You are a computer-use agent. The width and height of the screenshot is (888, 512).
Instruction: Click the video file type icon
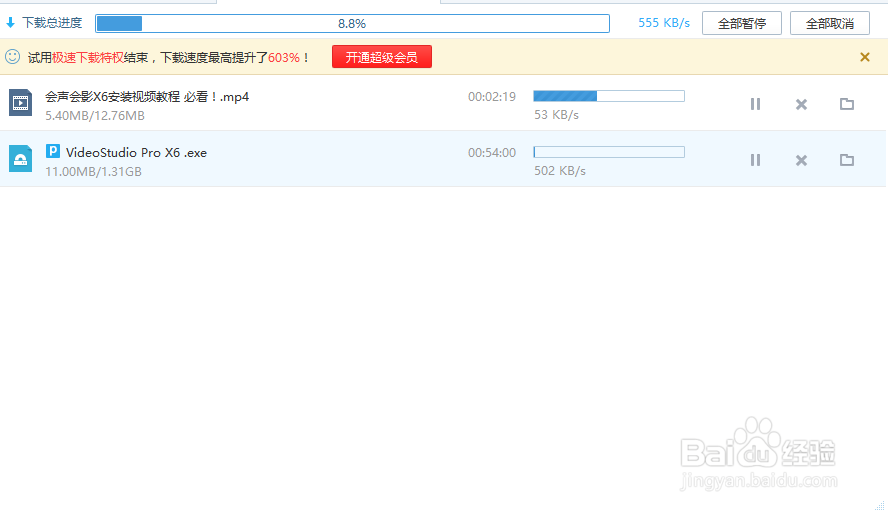(x=20, y=103)
